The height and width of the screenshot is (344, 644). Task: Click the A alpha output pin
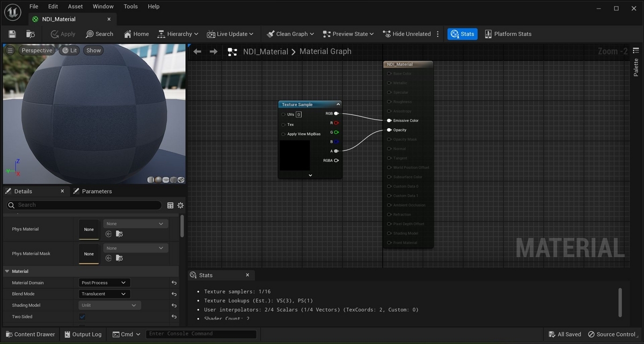336,151
